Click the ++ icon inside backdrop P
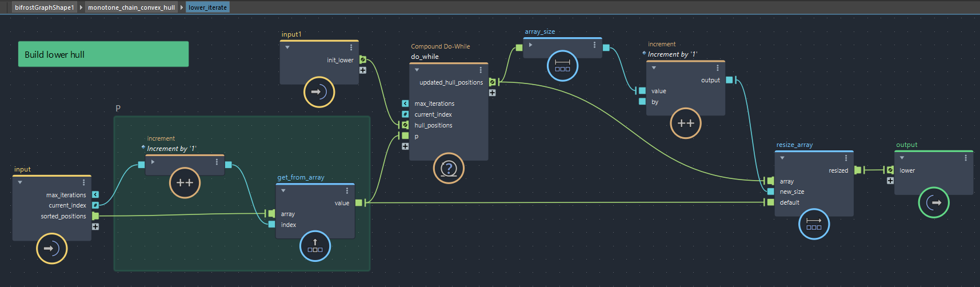This screenshot has width=980, height=287. [x=185, y=183]
